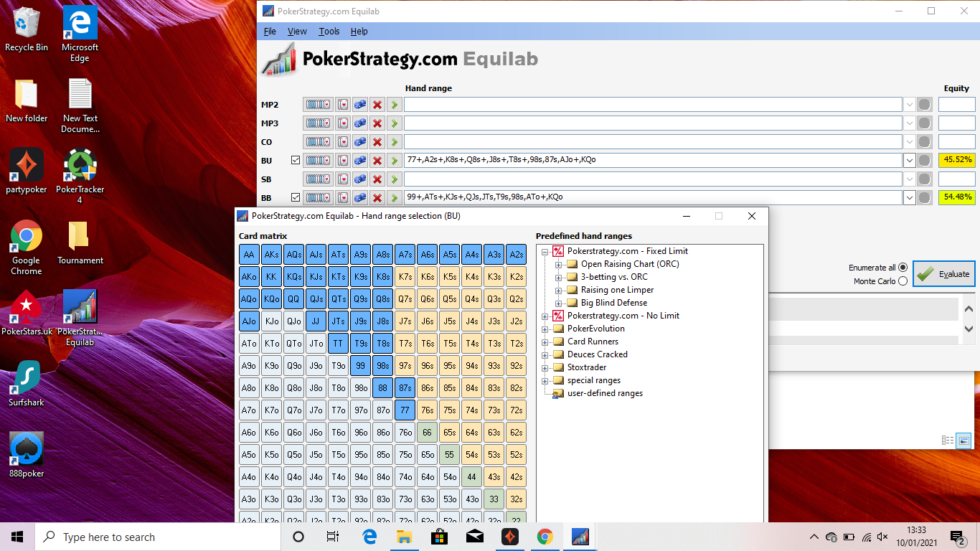Screen dimensions: 980x551
Task: Open the single hand card picker for SB
Action: (x=343, y=179)
